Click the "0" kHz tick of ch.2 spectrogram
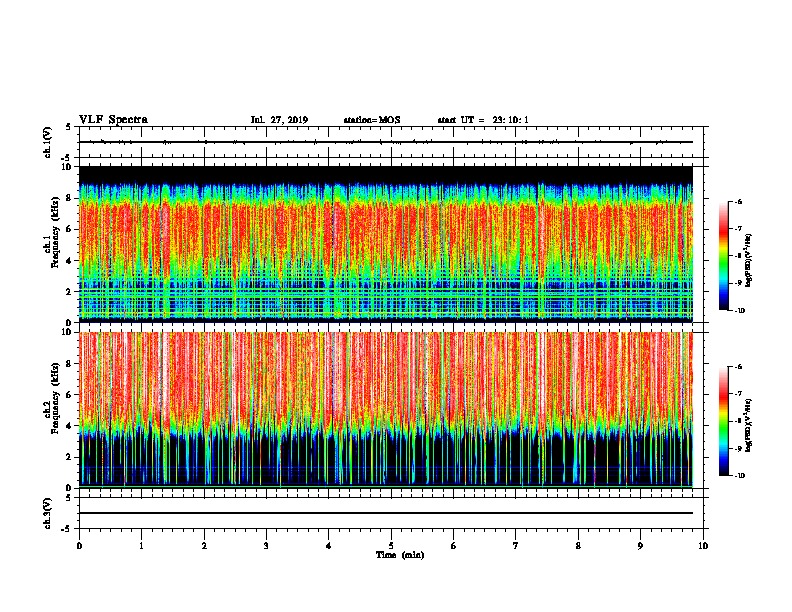Screen dimensions: 792x612 70,488
